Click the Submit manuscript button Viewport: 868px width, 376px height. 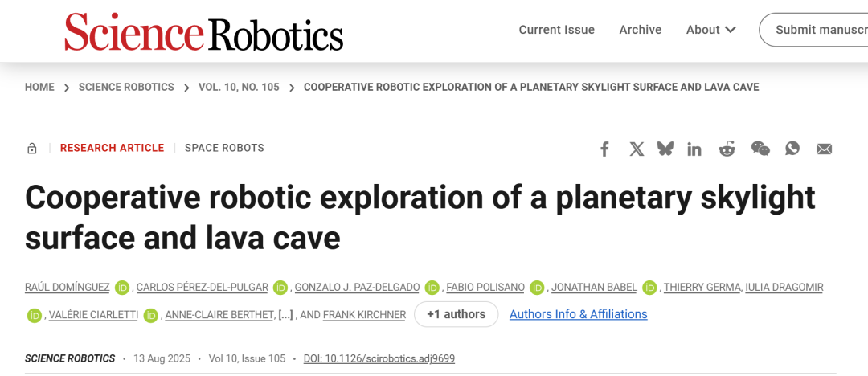(813, 30)
